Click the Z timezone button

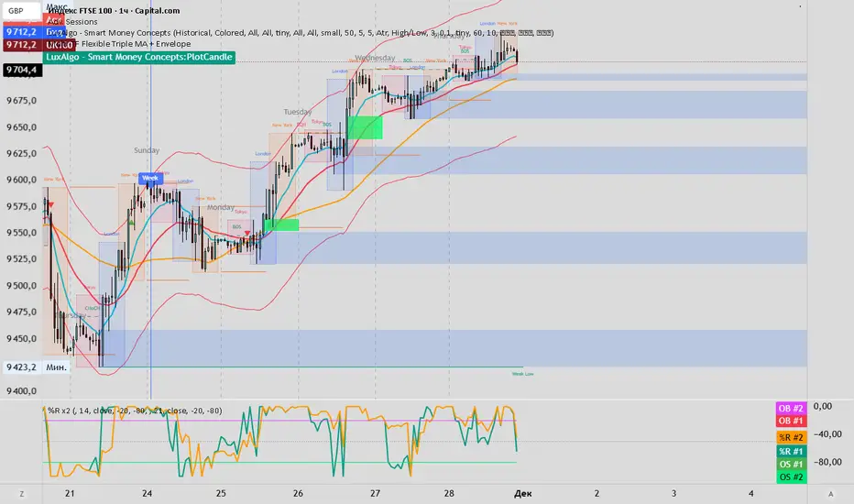pos(22,494)
